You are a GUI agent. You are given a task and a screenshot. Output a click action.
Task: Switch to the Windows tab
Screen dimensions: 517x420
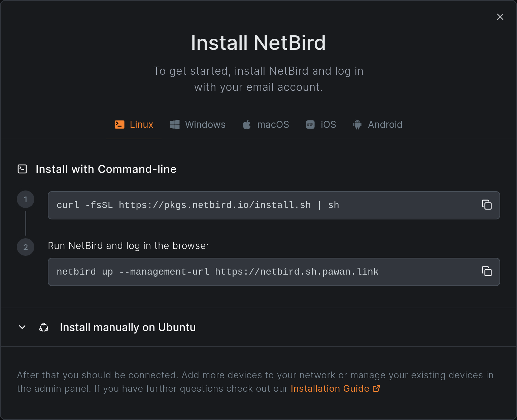point(205,125)
